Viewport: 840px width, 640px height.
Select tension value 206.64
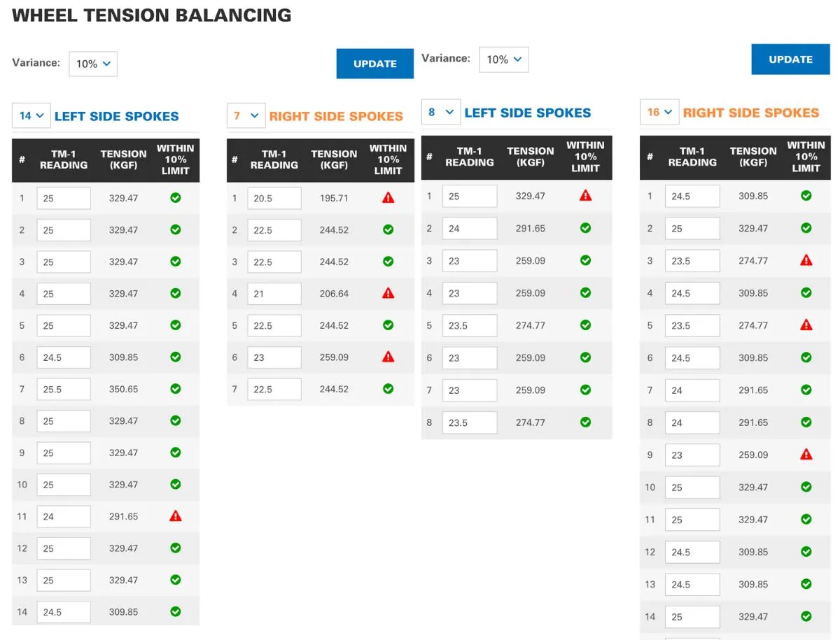(x=334, y=294)
